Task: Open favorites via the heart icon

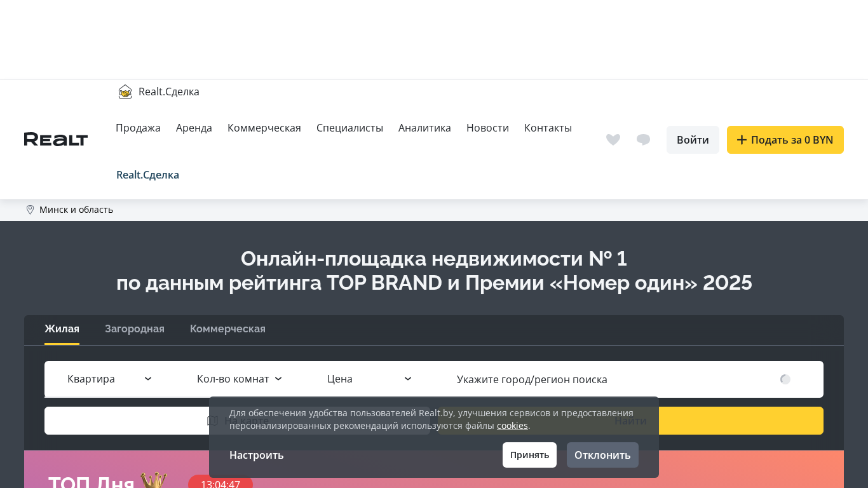Action: [613, 140]
